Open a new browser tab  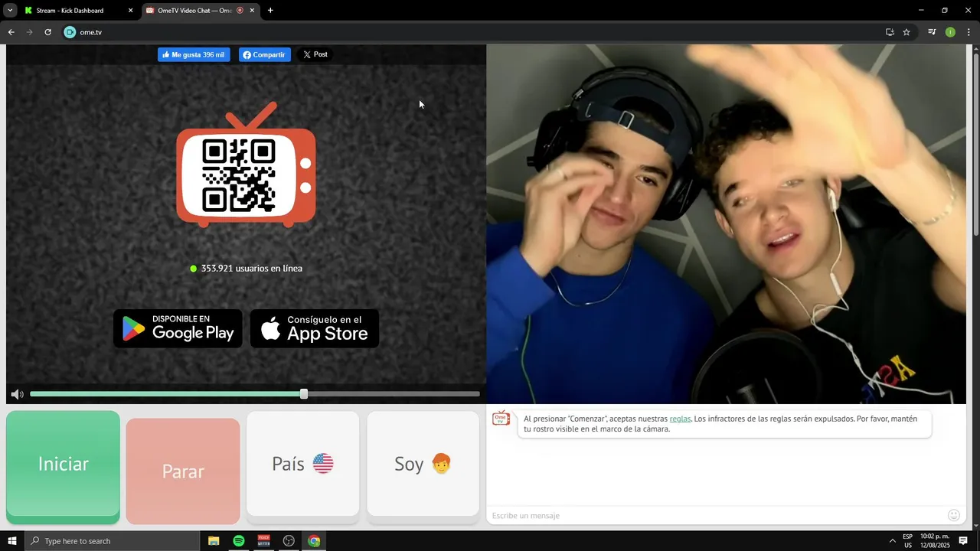(x=270, y=11)
